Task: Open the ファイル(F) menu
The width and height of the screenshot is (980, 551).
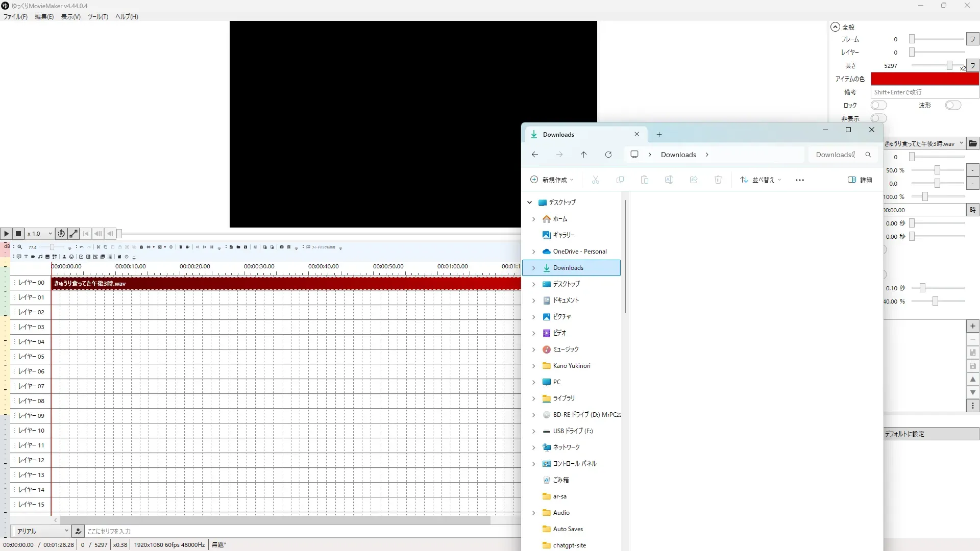Action: [x=15, y=16]
